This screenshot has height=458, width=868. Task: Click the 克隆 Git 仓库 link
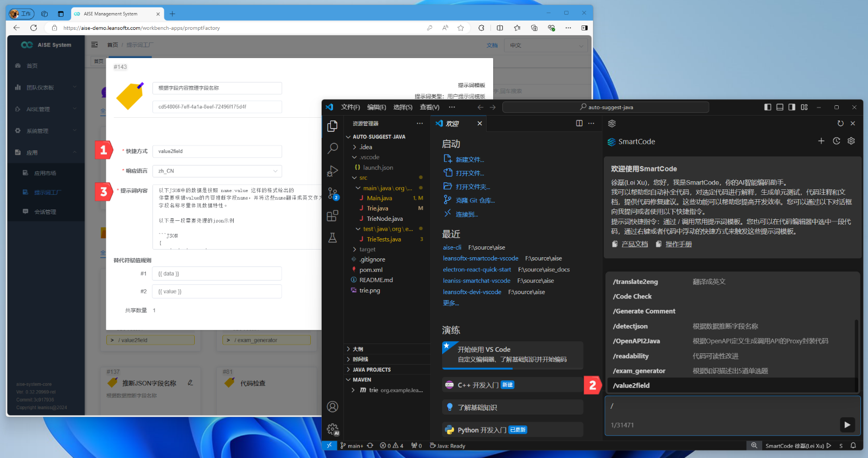475,201
